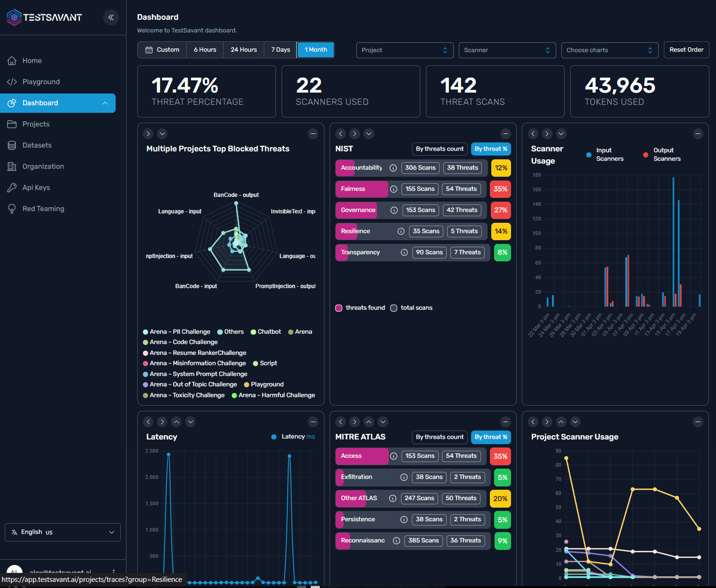Image resolution: width=716 pixels, height=588 pixels.
Task: Open Red Teaming from the sidebar
Action: [43, 209]
